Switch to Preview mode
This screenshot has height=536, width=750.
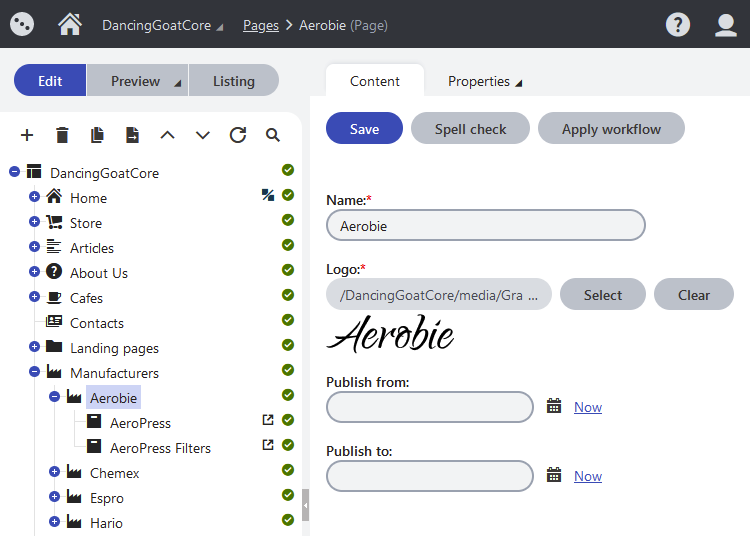click(x=135, y=80)
